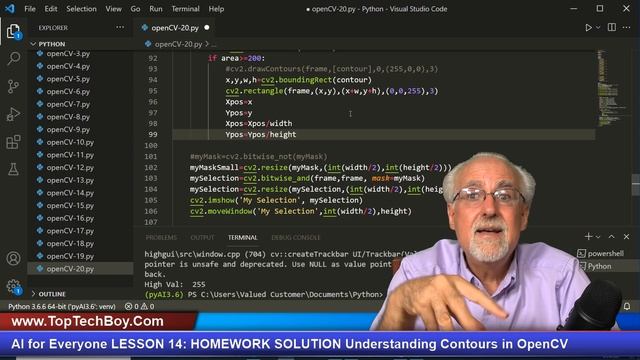Screen dimensions: 640x360
Task: Close the terminal panel
Action: [627, 236]
